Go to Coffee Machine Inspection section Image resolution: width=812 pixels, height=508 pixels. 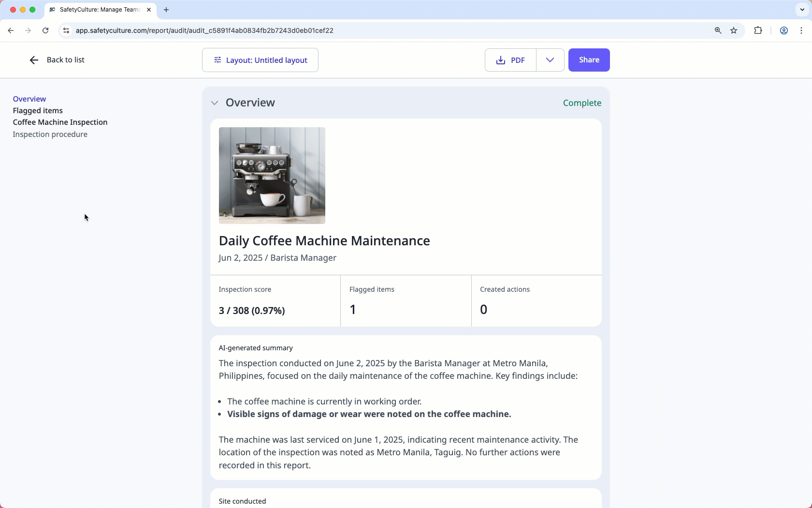(x=60, y=122)
